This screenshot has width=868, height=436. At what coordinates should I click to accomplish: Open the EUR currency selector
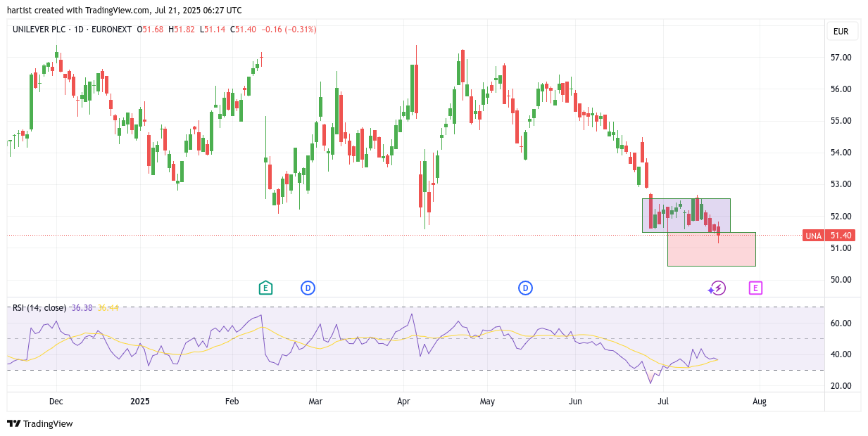click(841, 32)
